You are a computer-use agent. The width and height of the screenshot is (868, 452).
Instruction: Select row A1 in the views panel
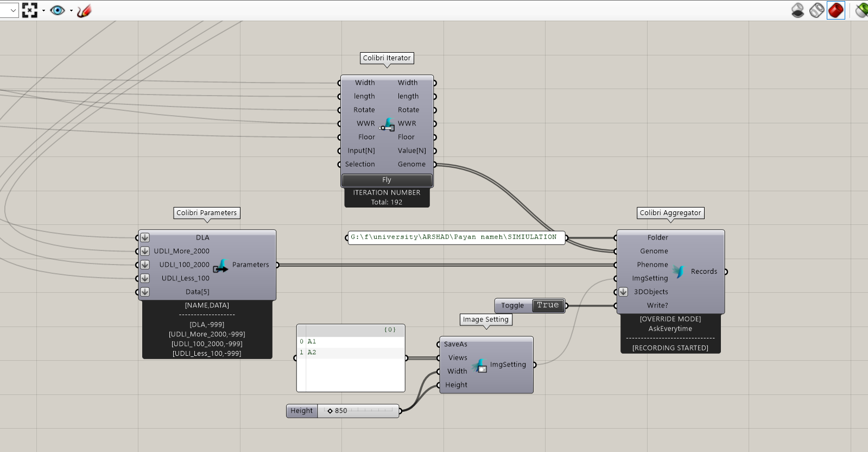click(x=351, y=342)
